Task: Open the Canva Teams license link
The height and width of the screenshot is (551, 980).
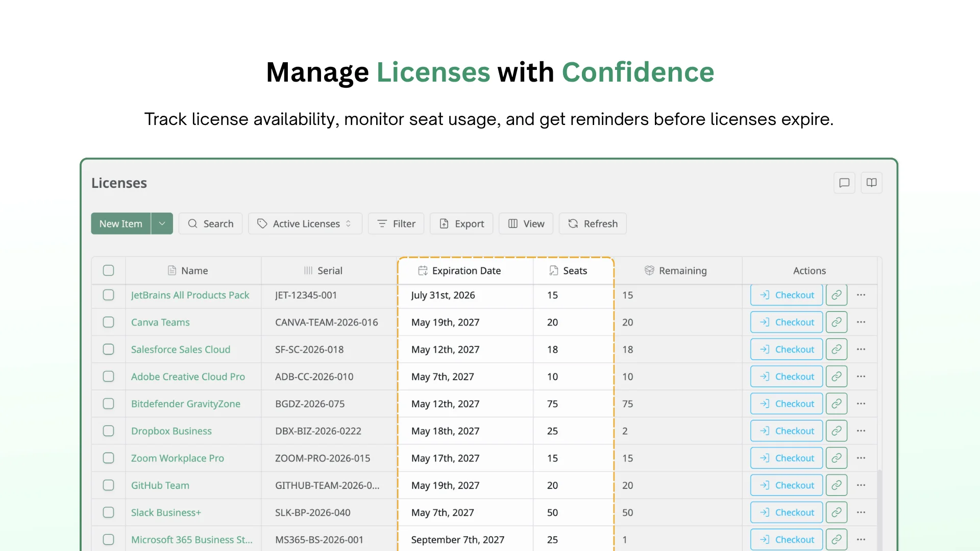Action: (x=160, y=322)
